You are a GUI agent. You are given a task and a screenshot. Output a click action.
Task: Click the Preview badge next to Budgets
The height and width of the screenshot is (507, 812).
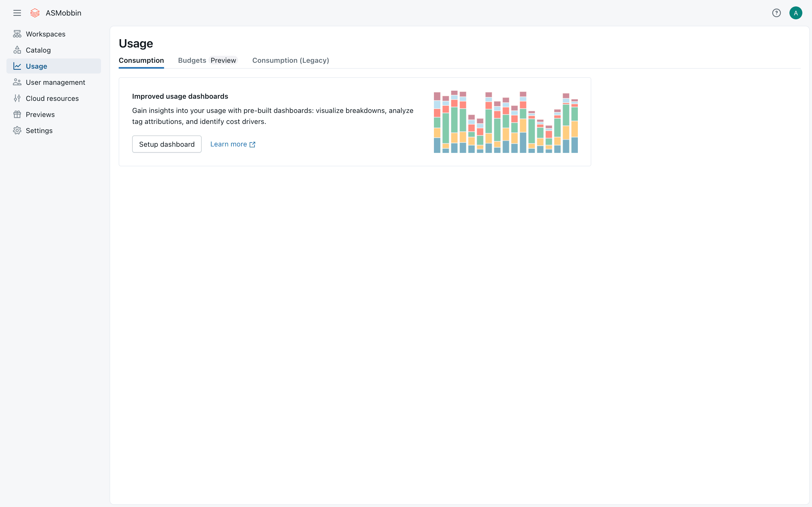tap(223, 60)
